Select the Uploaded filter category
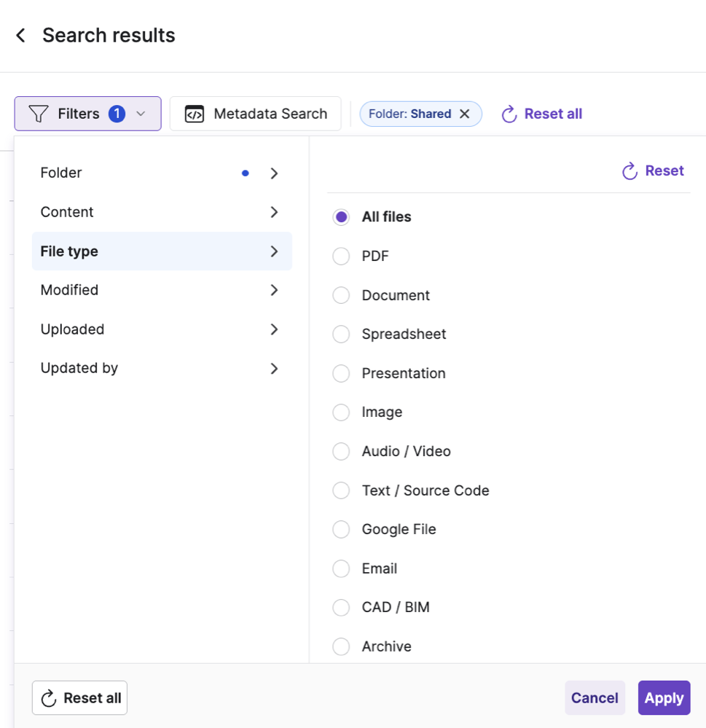Image resolution: width=706 pixels, height=728 pixels. [162, 329]
